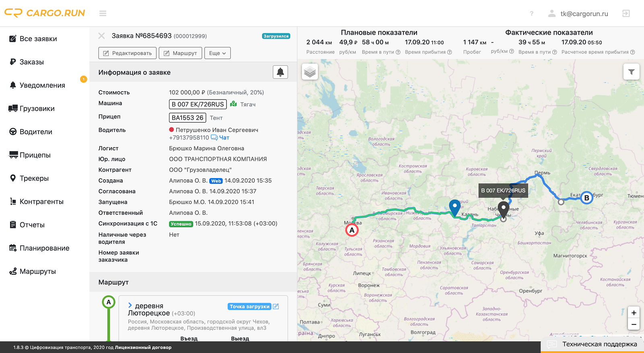This screenshot has width=644, height=353.
Task: Click help icon next to Время прибытия
Action: (x=450, y=52)
